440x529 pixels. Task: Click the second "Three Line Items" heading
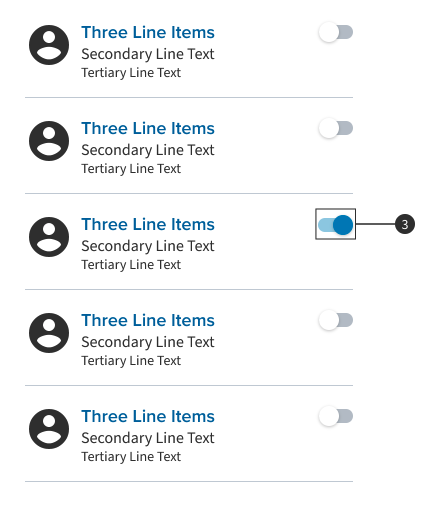click(148, 129)
